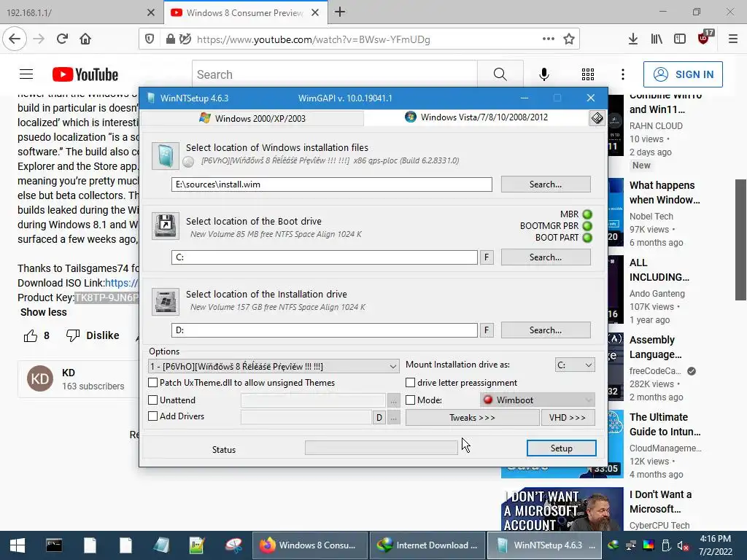747x560 pixels.
Task: Click the YouTube search magnifier button
Action: [x=500, y=74]
